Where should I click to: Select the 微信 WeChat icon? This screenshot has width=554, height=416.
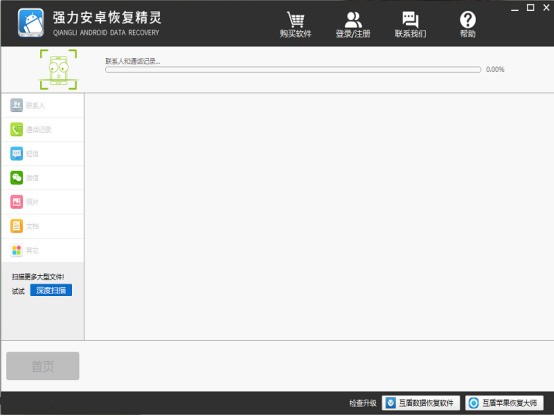pyautogui.click(x=17, y=178)
